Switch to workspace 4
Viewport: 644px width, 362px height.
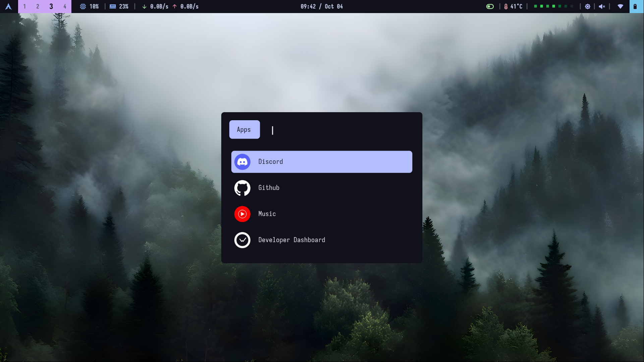tap(65, 6)
